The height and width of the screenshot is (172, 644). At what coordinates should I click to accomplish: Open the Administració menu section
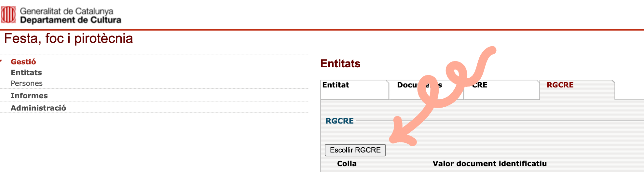38,108
